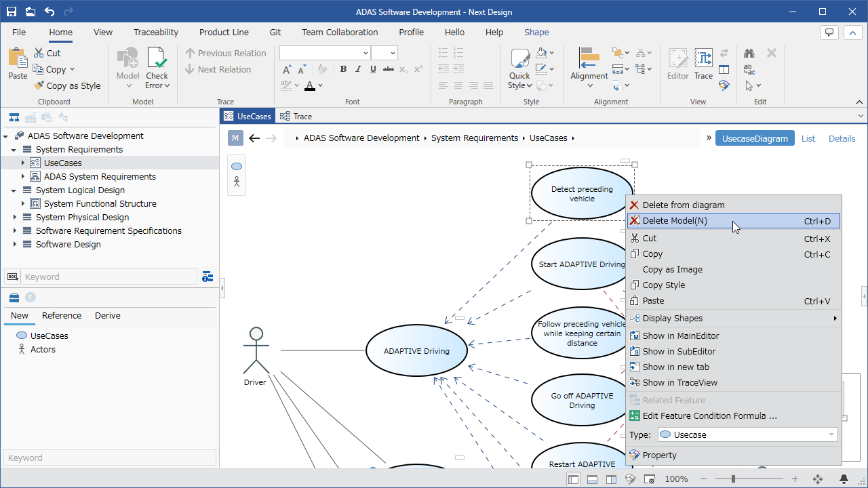Select the Usecase ellipse tool in diagram palette
The height and width of the screenshot is (488, 868).
pyautogui.click(x=237, y=166)
